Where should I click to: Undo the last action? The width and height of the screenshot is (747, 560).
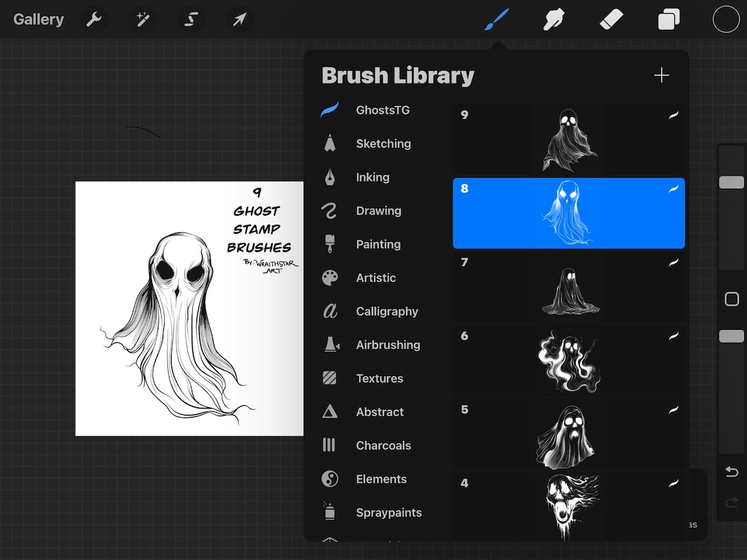[731, 472]
